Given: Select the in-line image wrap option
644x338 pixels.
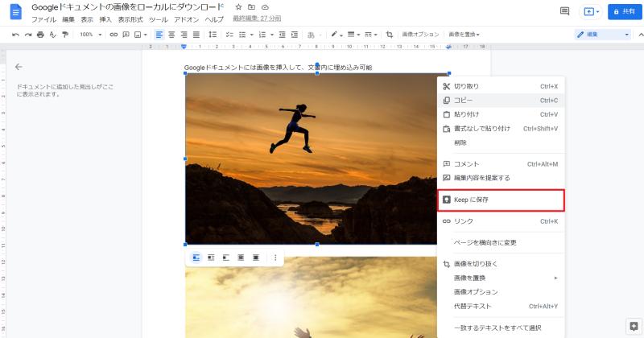Looking at the screenshot, I should pos(195,258).
